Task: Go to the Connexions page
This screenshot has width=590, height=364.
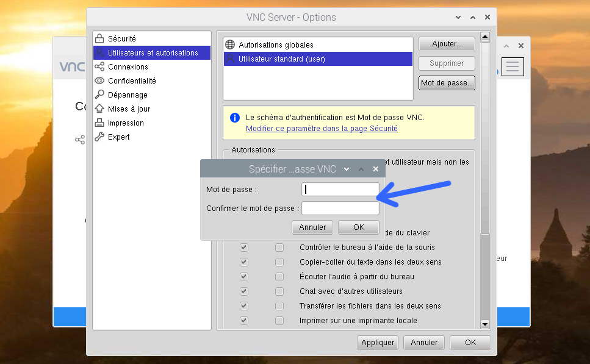Action: pyautogui.click(x=152, y=66)
